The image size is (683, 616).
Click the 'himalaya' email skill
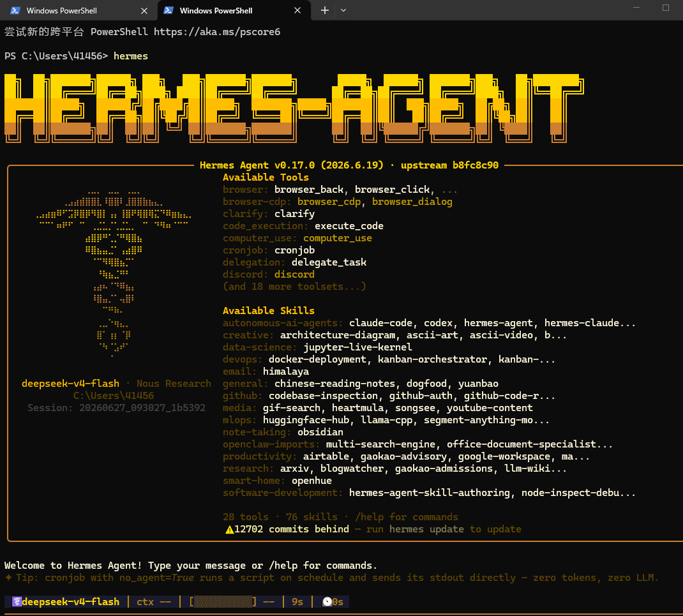pyautogui.click(x=286, y=372)
